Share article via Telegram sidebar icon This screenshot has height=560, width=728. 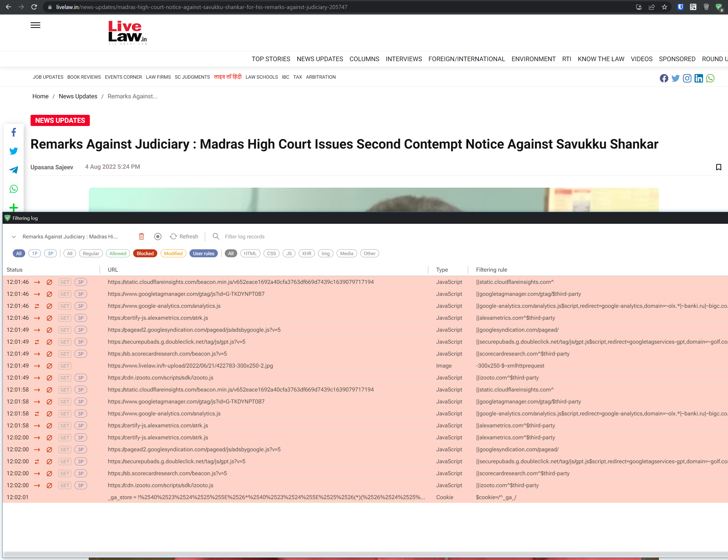point(14,170)
